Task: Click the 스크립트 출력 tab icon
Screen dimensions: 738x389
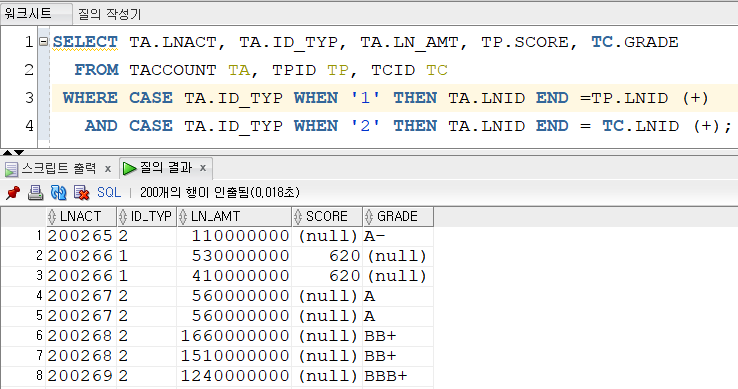Action: point(12,169)
